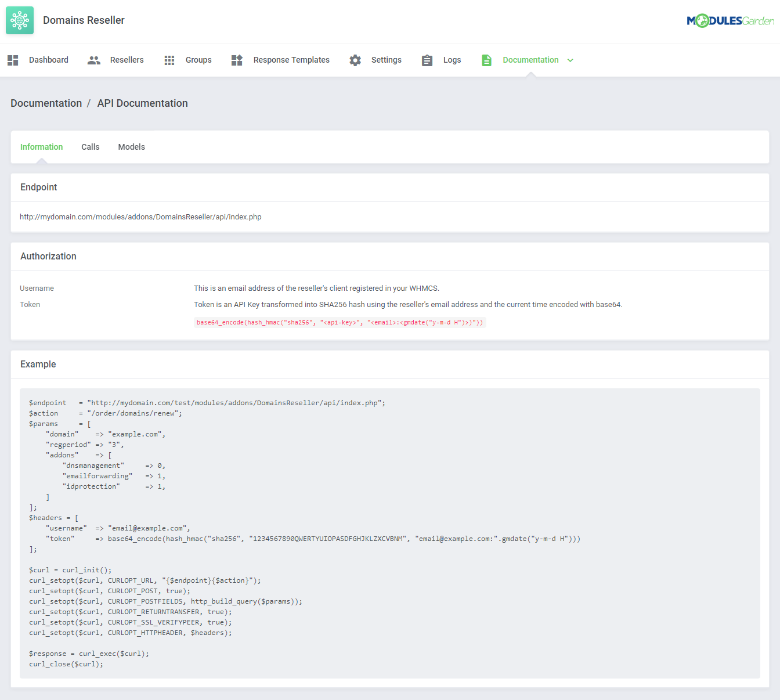Click the highlighted base64_encode token snippet
The width and height of the screenshot is (780, 700).
point(340,322)
